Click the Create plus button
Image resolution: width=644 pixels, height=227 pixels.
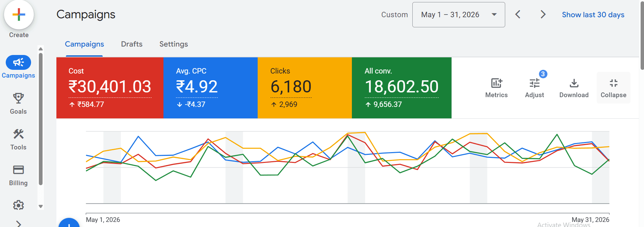(x=19, y=15)
